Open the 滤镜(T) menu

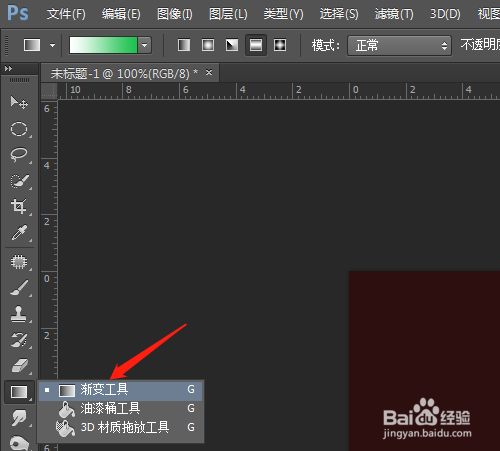[x=394, y=14]
